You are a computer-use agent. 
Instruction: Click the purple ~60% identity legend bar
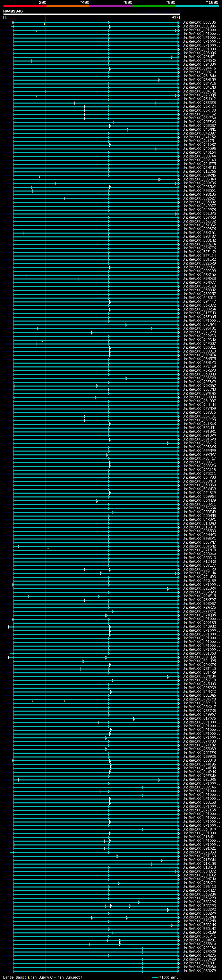[111, 6]
